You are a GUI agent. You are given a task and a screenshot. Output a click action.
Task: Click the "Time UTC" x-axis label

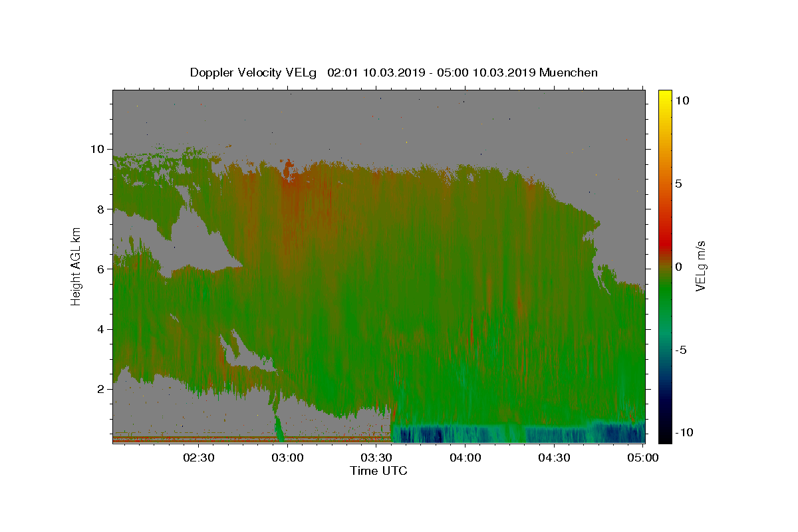click(378, 471)
